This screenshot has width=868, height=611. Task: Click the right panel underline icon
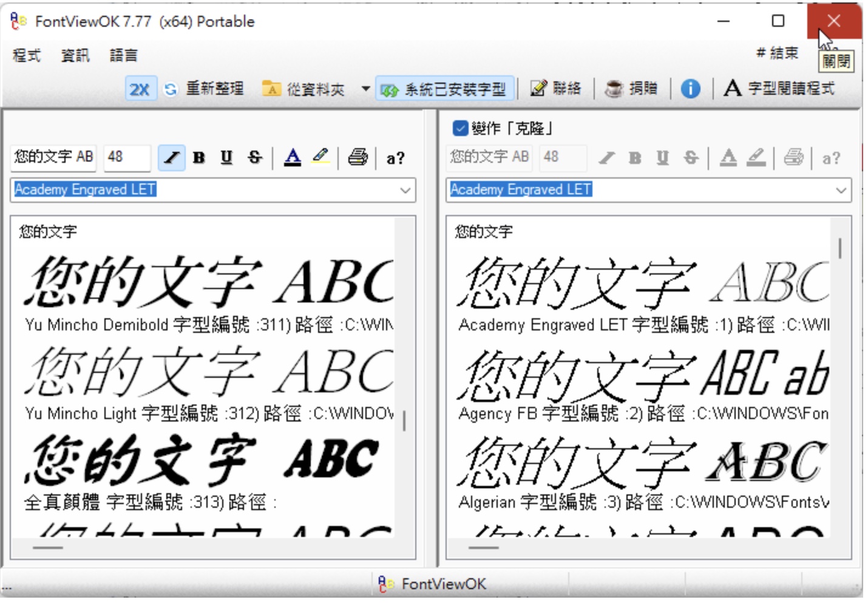click(662, 158)
